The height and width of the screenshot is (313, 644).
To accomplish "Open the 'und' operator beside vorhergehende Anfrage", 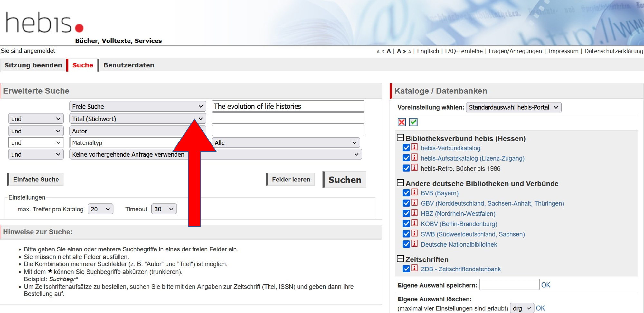I will (35, 154).
